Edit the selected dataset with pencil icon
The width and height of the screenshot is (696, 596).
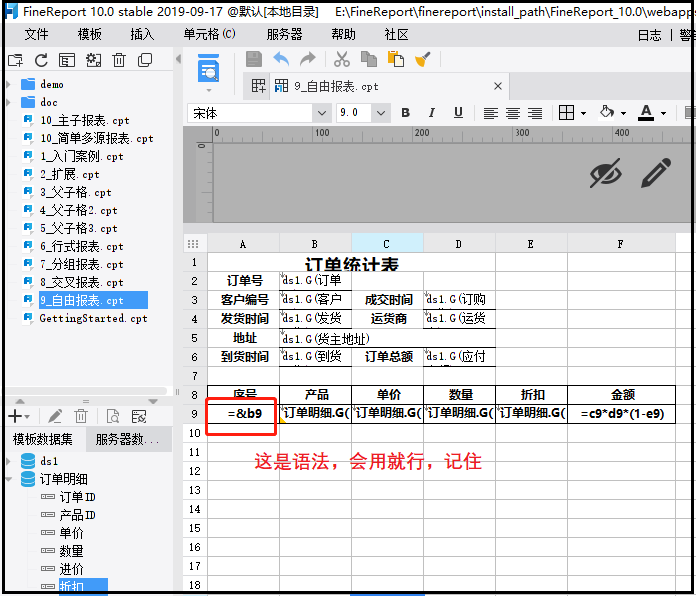(x=55, y=416)
